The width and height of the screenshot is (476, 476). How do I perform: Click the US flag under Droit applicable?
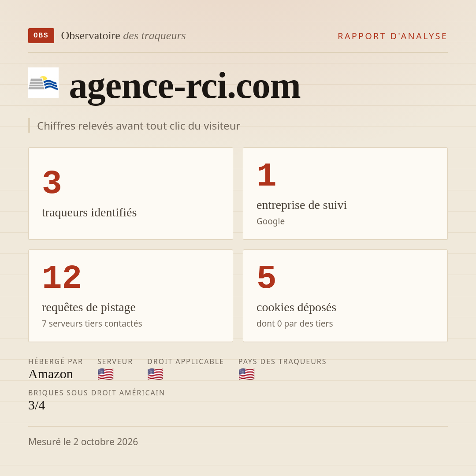click(156, 374)
